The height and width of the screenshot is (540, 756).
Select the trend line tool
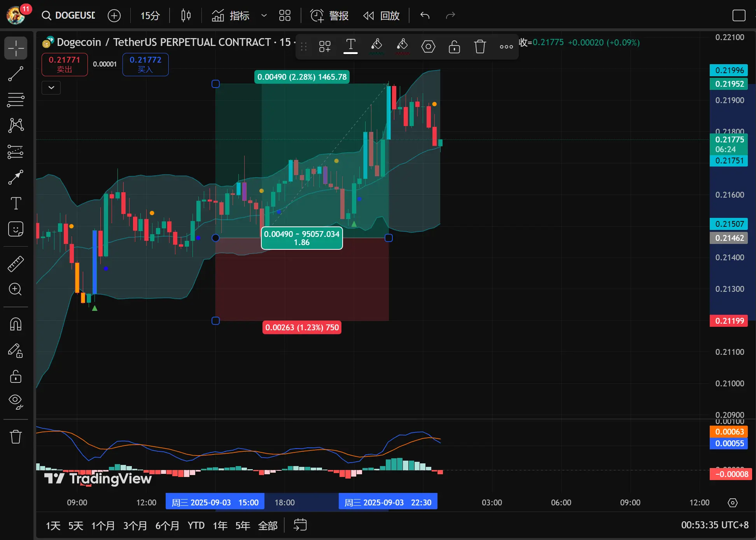16,74
